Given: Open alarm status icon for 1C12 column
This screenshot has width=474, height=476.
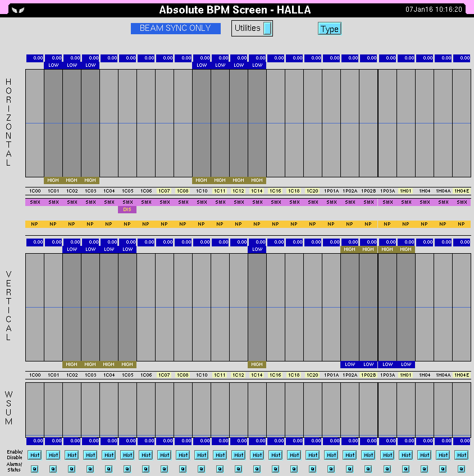Looking at the screenshot, I should click(x=238, y=469).
